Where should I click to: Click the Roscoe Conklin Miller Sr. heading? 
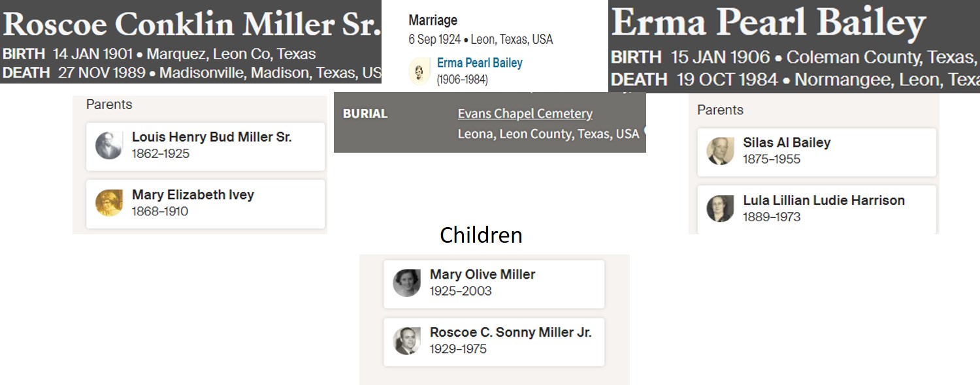191,24
